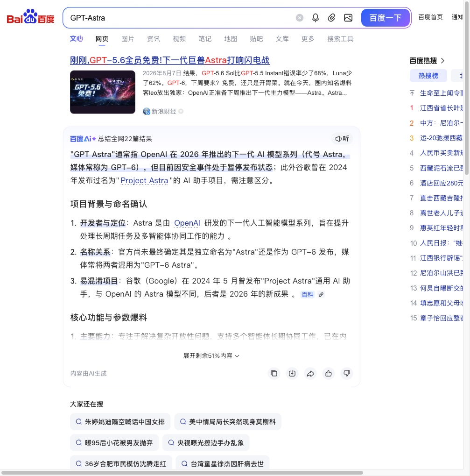The width and height of the screenshot is (470, 476).
Task: Open the GPT-5.6全员免费 result headline
Action: tap(169, 60)
